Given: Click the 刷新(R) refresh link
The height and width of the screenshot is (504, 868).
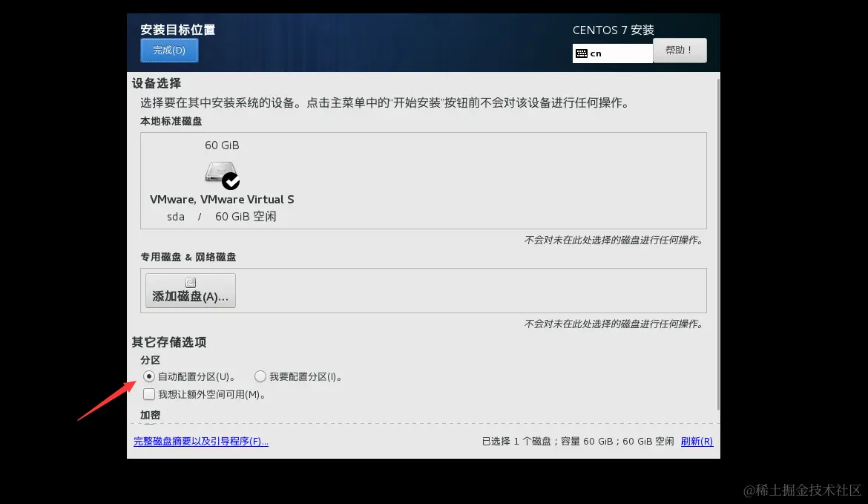Looking at the screenshot, I should 697,441.
